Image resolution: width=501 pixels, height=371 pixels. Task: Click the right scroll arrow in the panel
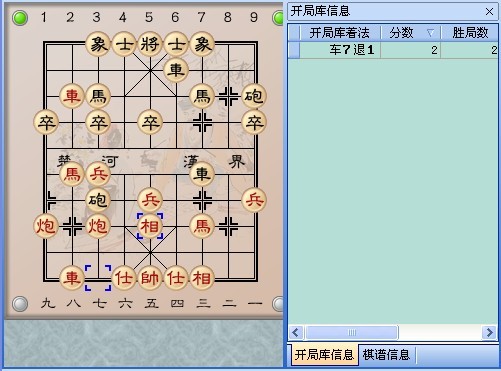pyautogui.click(x=489, y=332)
